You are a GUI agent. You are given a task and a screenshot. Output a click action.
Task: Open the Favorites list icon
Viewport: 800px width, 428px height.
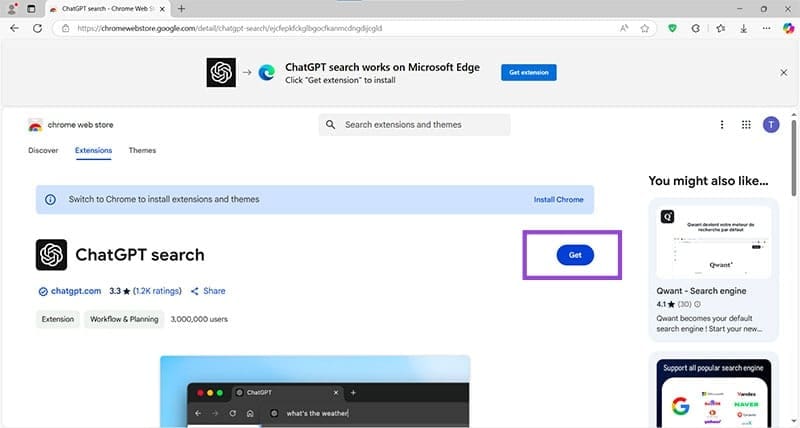pyautogui.click(x=720, y=29)
